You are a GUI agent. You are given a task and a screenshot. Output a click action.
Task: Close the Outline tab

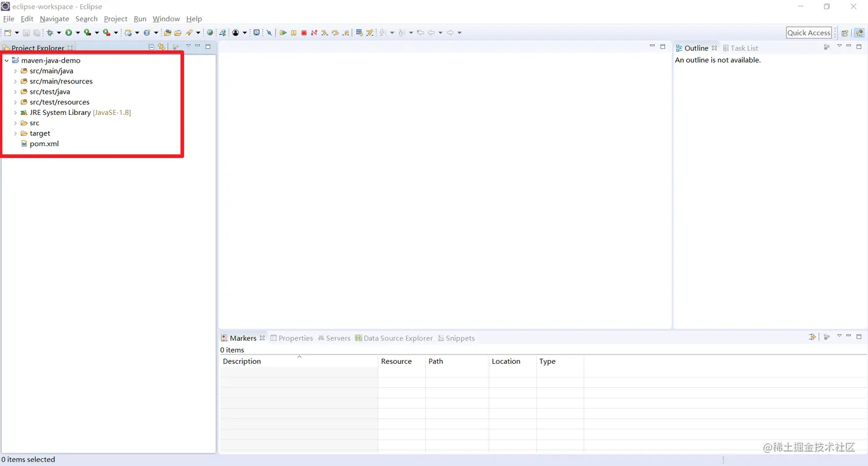pos(714,48)
